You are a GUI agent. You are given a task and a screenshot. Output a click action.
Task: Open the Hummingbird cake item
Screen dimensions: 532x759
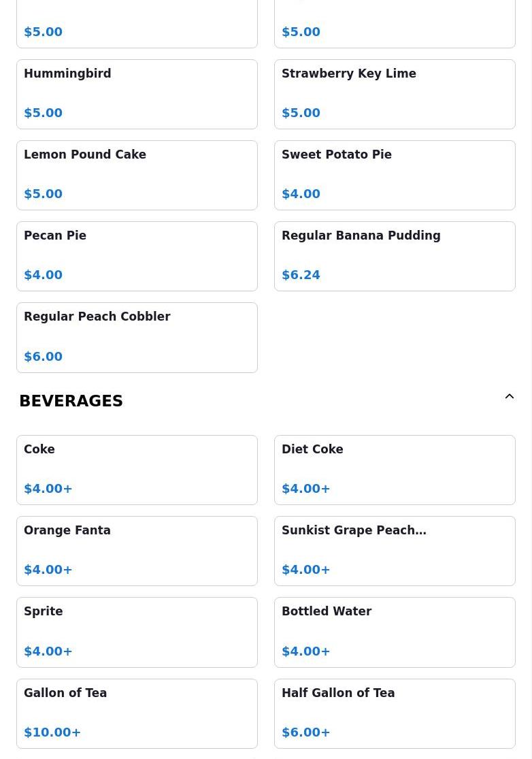coord(137,95)
